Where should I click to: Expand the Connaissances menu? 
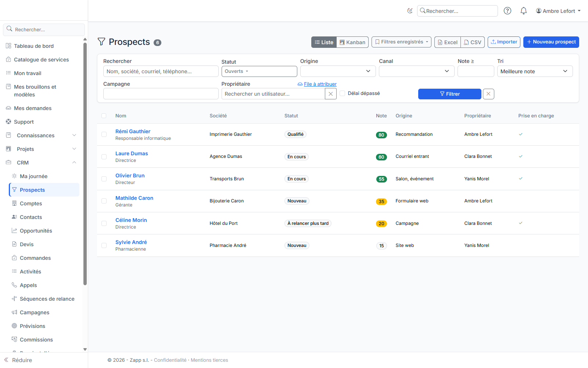41,135
